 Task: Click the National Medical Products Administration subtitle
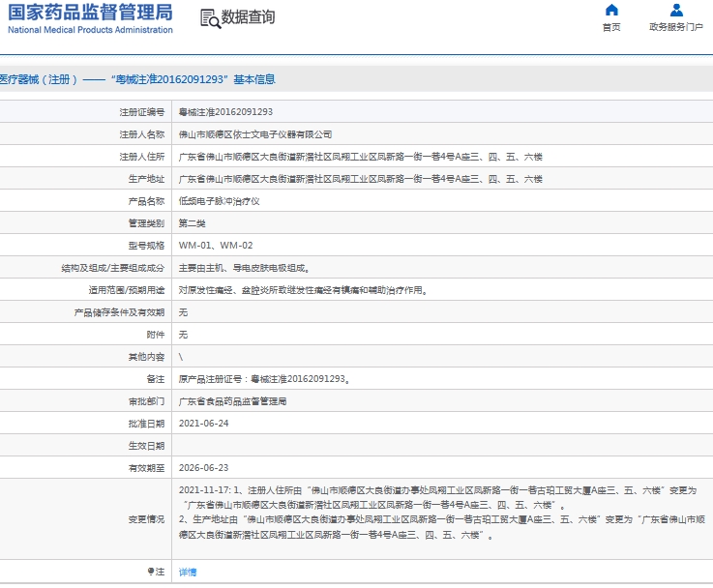(91, 30)
